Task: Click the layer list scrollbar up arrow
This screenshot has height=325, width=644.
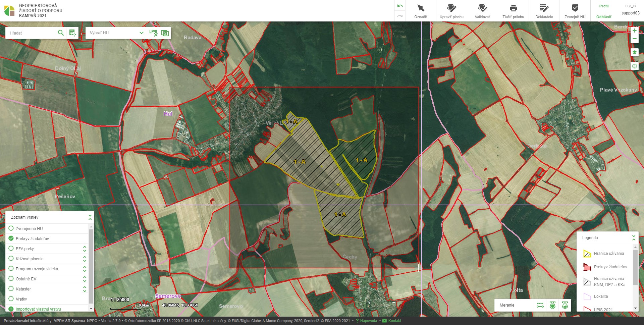Action: click(91, 227)
